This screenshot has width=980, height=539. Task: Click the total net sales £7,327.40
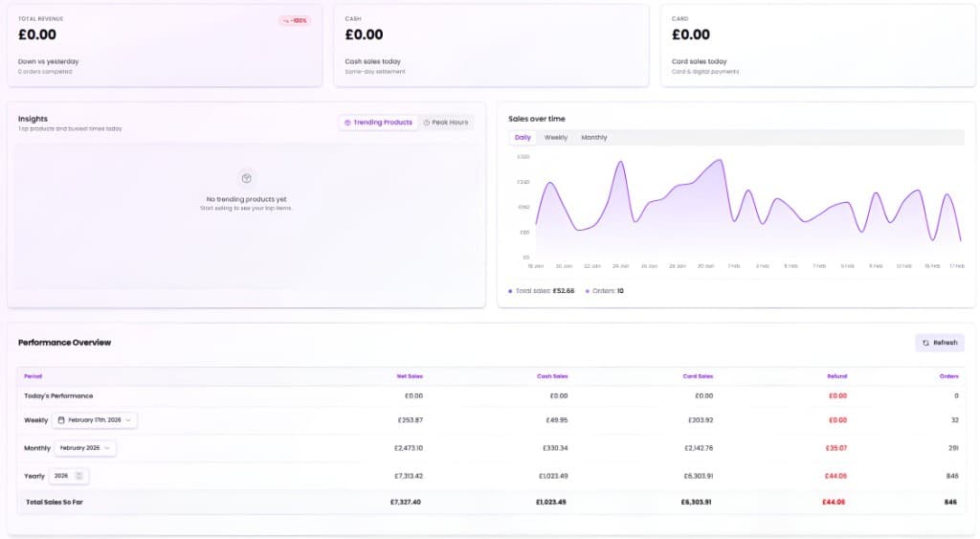pyautogui.click(x=406, y=502)
